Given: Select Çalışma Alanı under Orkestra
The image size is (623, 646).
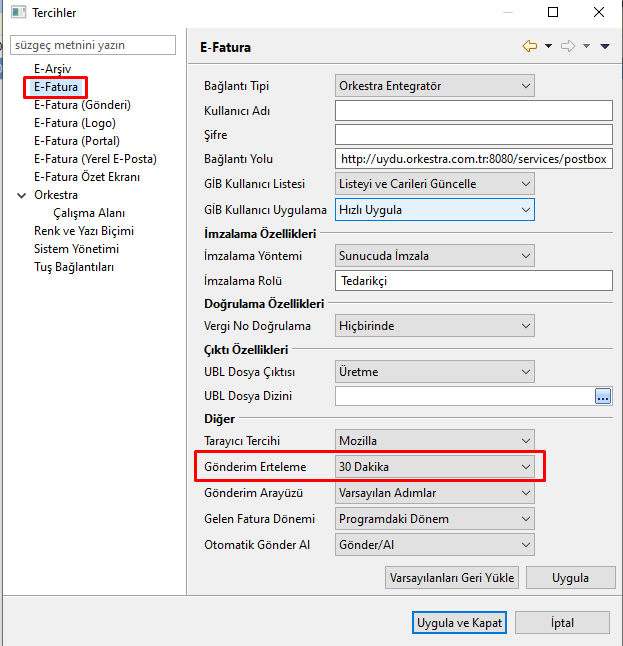Looking at the screenshot, I should coord(89,213).
